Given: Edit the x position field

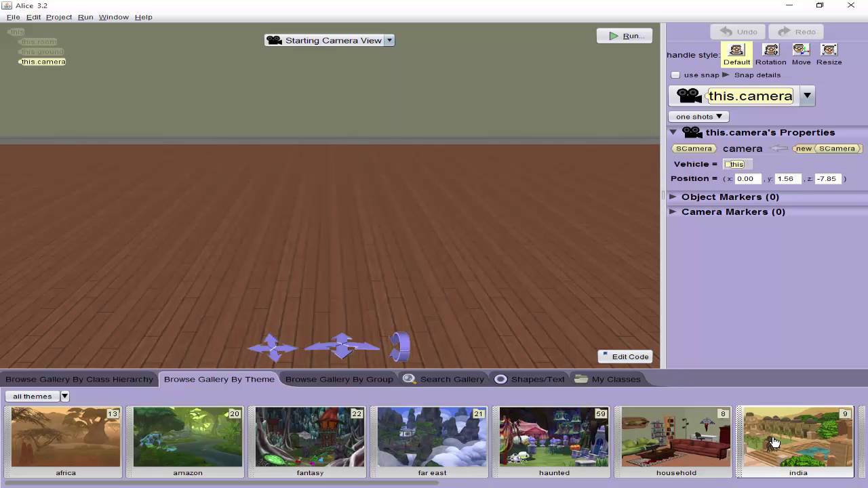Looking at the screenshot, I should click(747, 179).
